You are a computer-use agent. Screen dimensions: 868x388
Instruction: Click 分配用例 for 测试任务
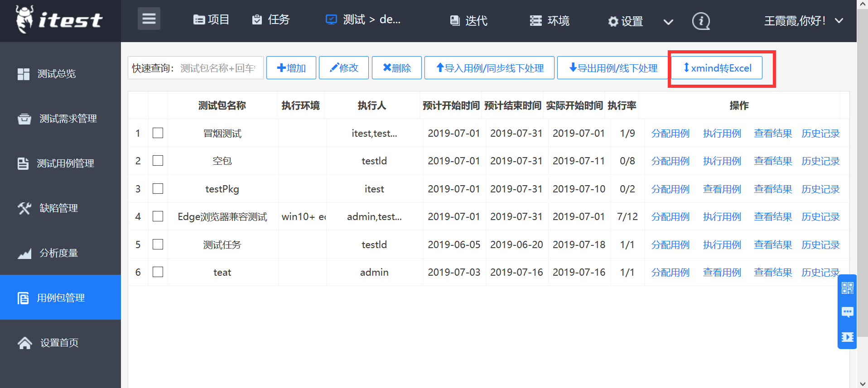point(670,245)
